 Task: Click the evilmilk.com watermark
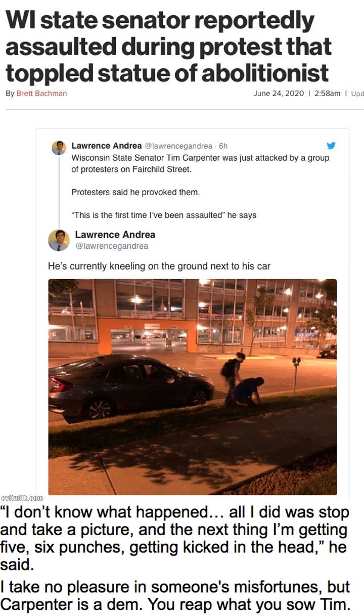pyautogui.click(x=23, y=498)
